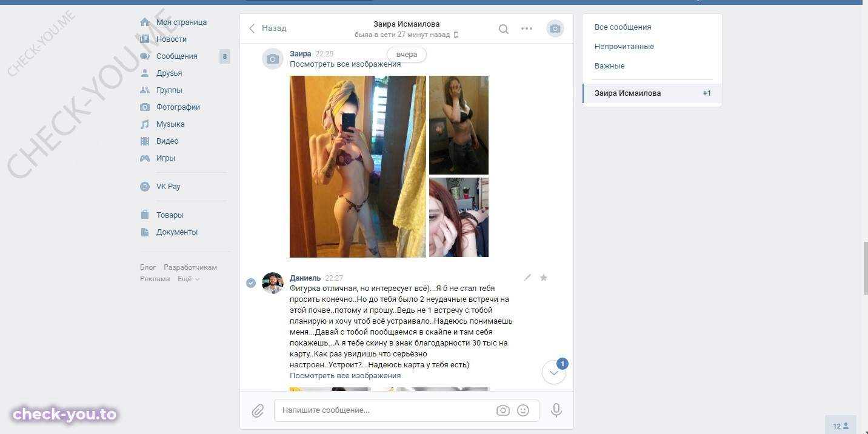Screen dimensions: 868x434
Task: Open the Блог footer link
Action: [x=148, y=267]
